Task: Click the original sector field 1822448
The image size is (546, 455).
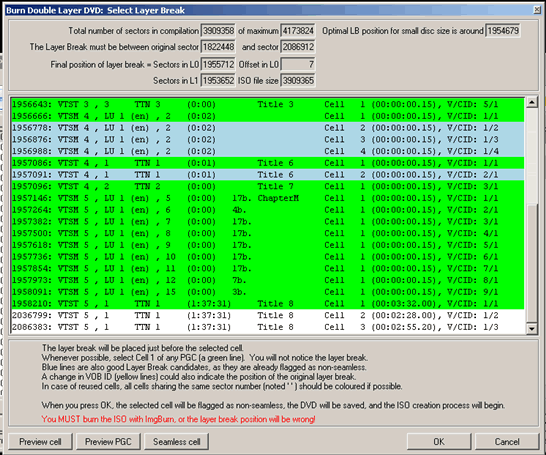Action: point(218,47)
